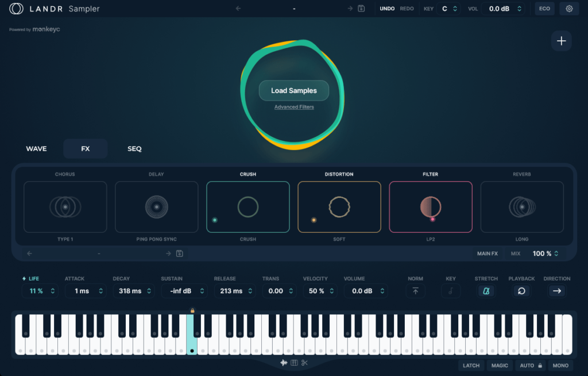Open settings gear
The image size is (588, 376).
[569, 9]
